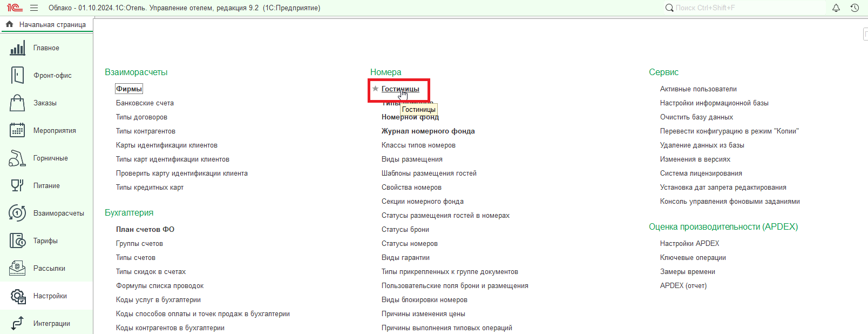Open notifications bell icon

pos(836,8)
